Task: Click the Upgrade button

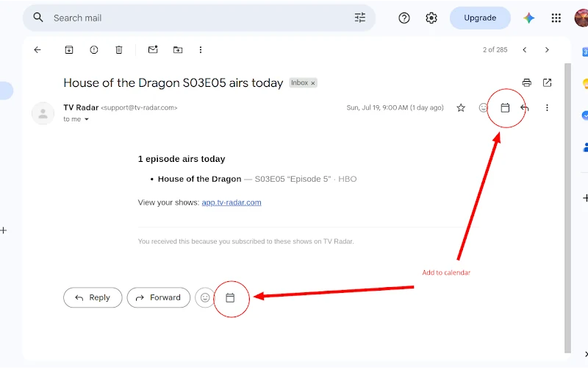Action: pos(480,18)
